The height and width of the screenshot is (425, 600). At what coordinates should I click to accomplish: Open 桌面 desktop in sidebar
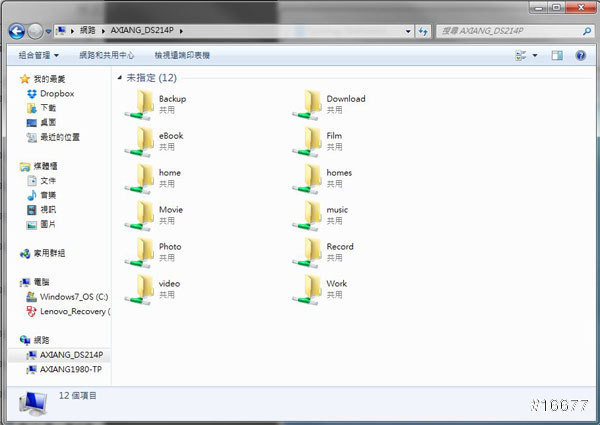pos(48,123)
